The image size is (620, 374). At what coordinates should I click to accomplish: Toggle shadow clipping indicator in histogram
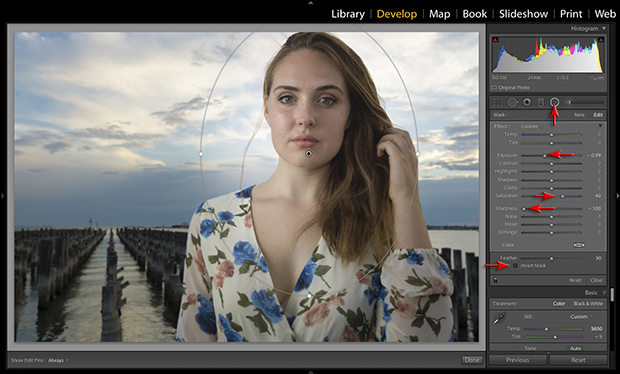coord(495,40)
